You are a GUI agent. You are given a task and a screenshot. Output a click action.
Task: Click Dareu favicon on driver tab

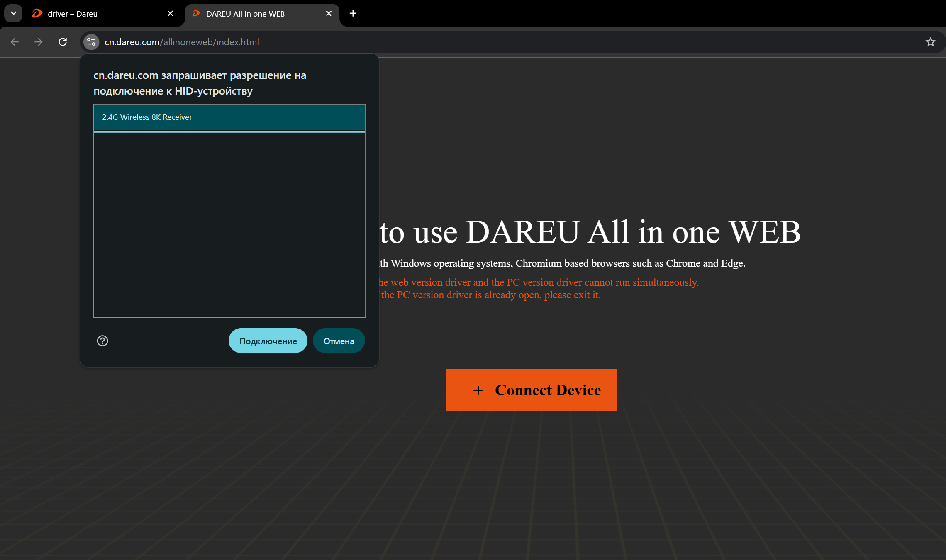37,13
